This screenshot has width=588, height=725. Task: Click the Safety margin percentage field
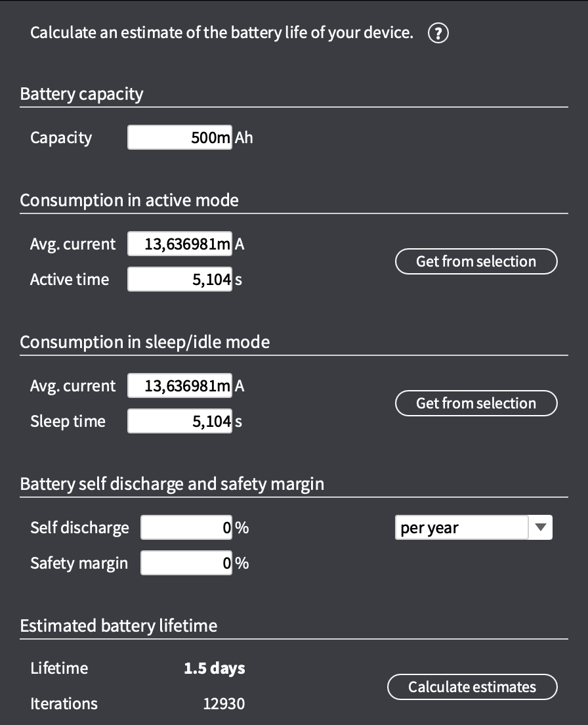pyautogui.click(x=186, y=563)
